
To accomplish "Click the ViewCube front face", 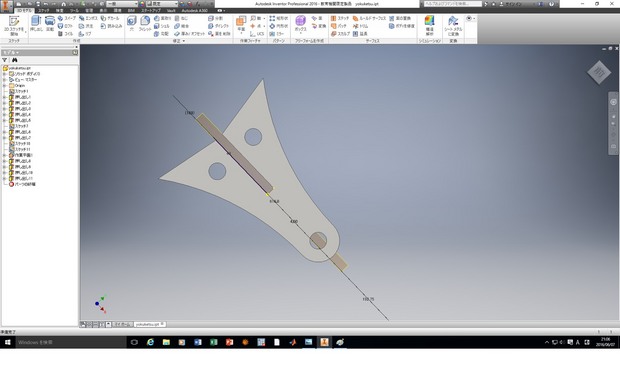I will (x=599, y=72).
